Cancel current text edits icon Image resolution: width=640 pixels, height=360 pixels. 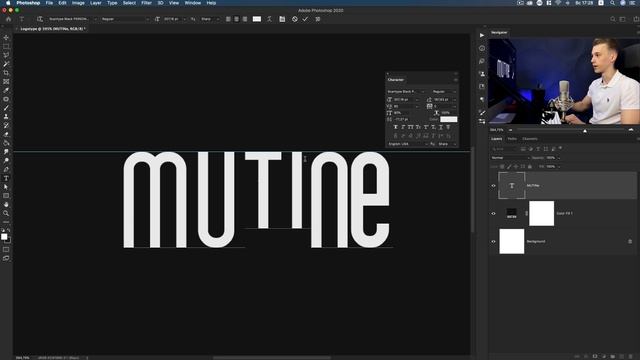(x=295, y=19)
